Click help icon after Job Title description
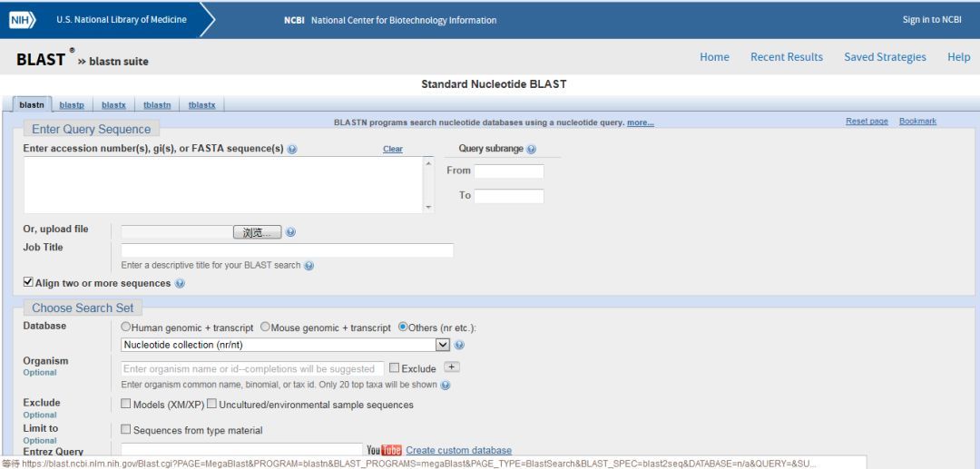Screen dimensions: 980x469 [309, 266]
